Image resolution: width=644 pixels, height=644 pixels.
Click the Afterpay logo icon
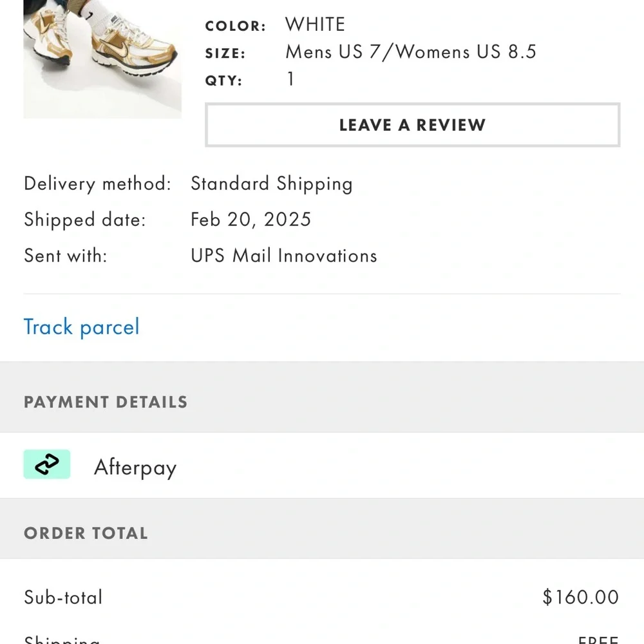(47, 464)
